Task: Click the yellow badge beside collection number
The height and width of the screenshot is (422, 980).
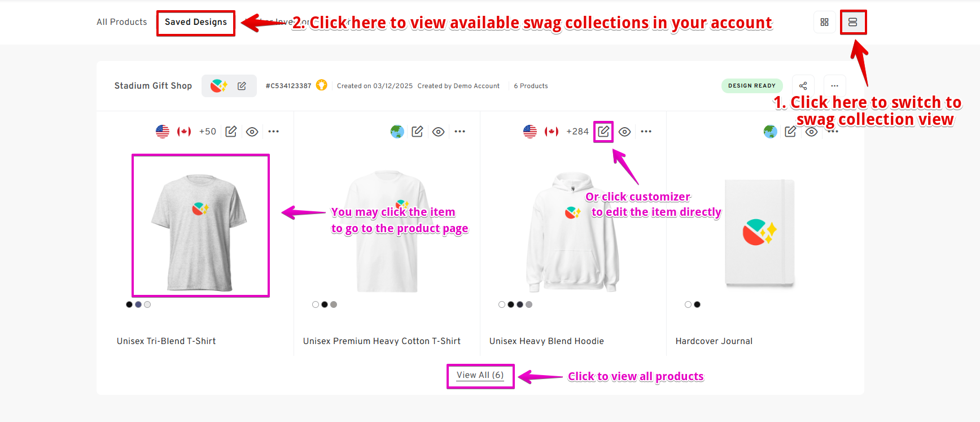Action: [322, 85]
